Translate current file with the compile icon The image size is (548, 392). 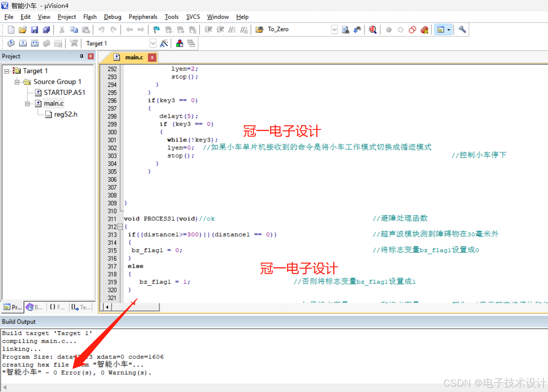click(x=11, y=43)
